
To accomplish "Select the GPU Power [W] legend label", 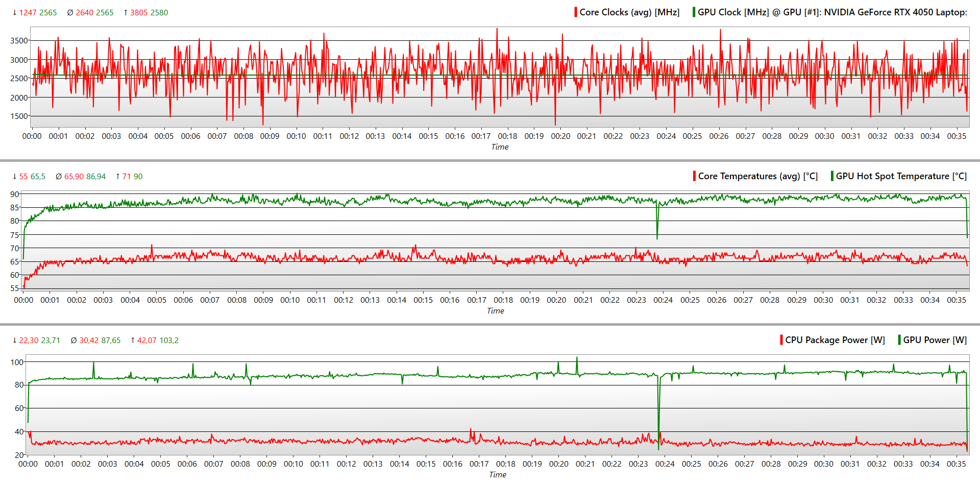I will coord(935,340).
